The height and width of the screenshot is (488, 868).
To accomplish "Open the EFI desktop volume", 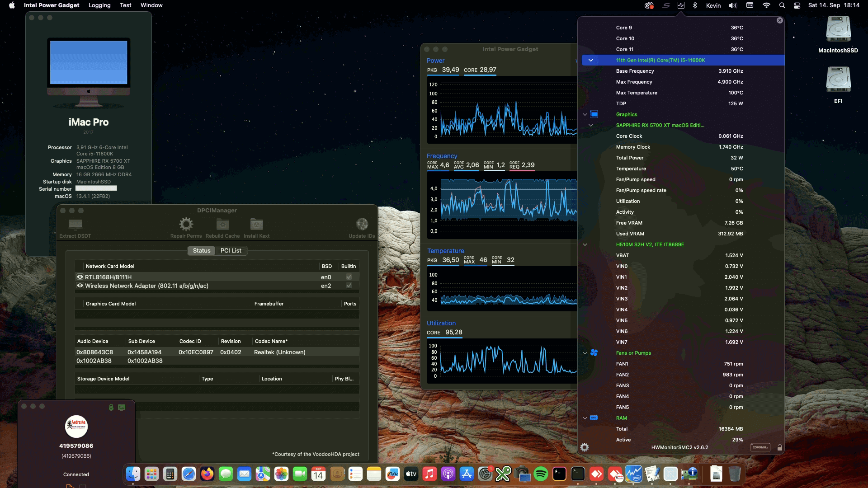I will click(838, 80).
